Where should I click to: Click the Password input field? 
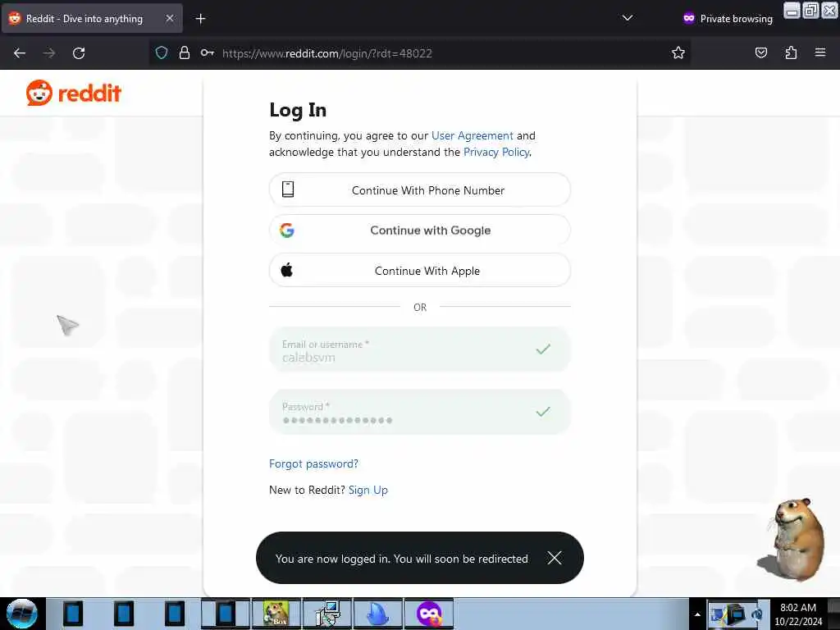point(419,412)
